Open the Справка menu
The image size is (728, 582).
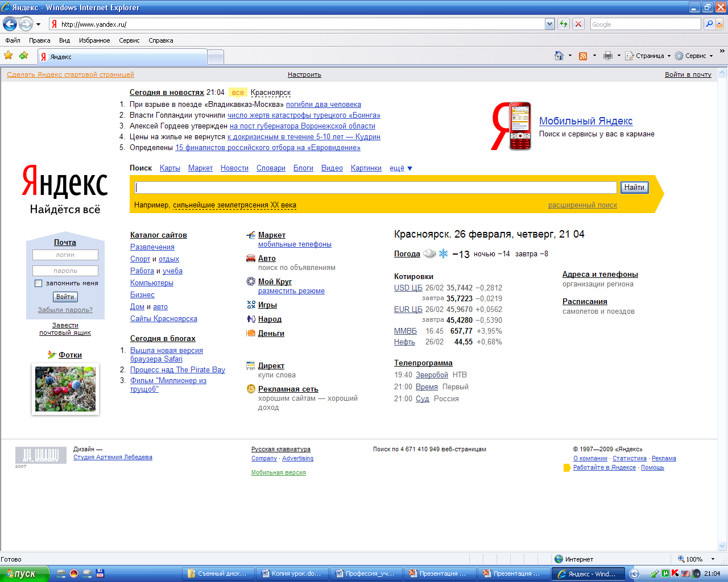click(161, 40)
